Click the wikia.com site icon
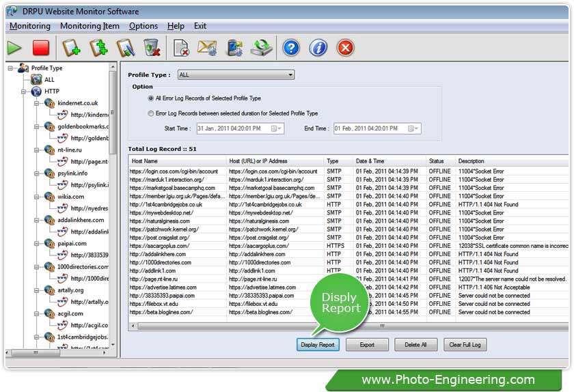 coord(49,197)
